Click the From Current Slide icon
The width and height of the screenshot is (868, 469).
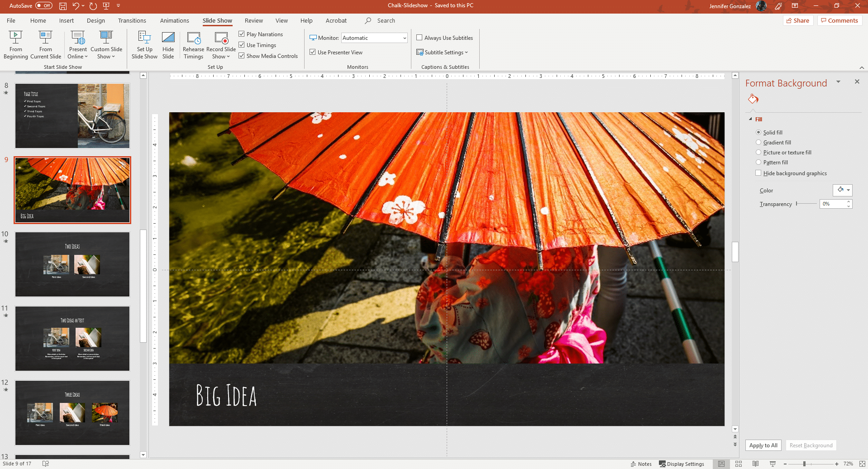[46, 38]
